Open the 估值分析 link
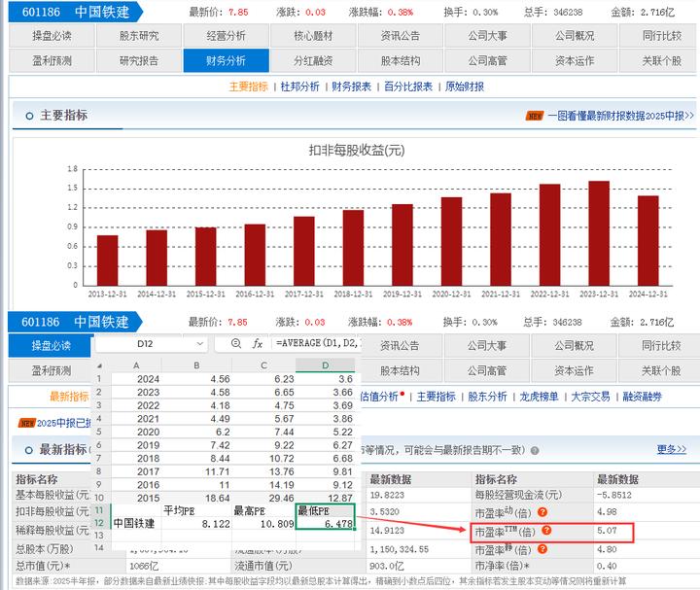 (x=378, y=397)
